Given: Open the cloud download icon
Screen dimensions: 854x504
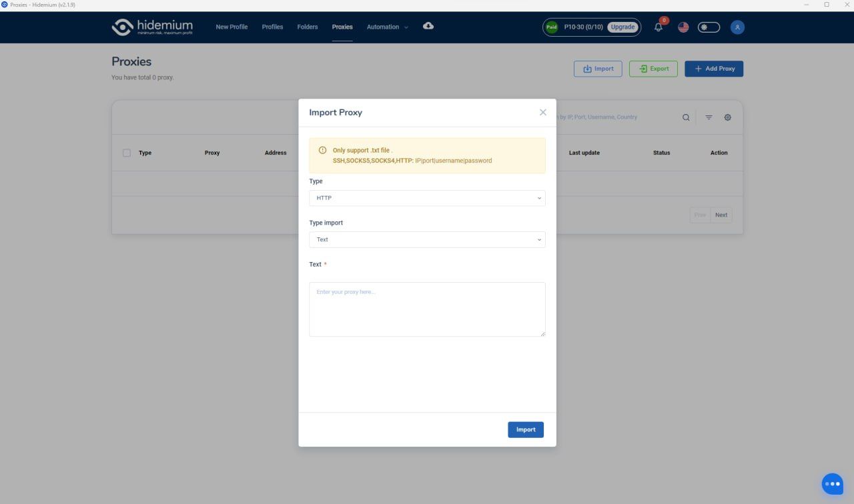Looking at the screenshot, I should pyautogui.click(x=428, y=26).
